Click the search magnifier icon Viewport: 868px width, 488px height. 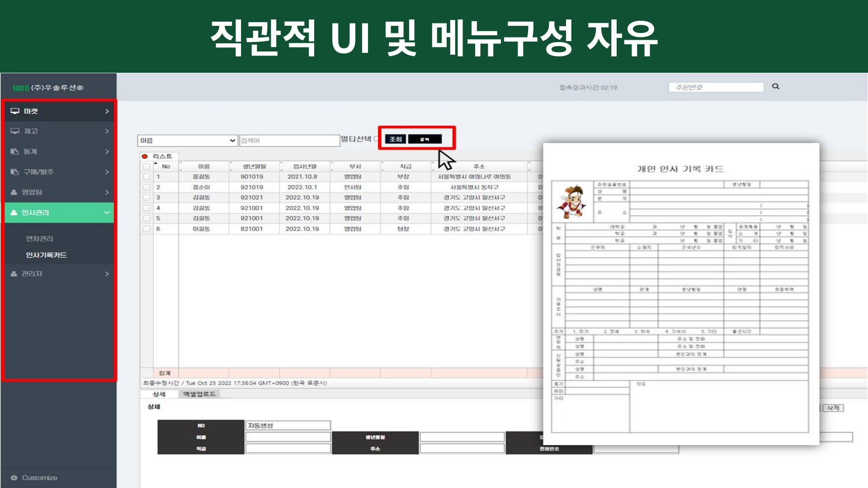pyautogui.click(x=776, y=86)
